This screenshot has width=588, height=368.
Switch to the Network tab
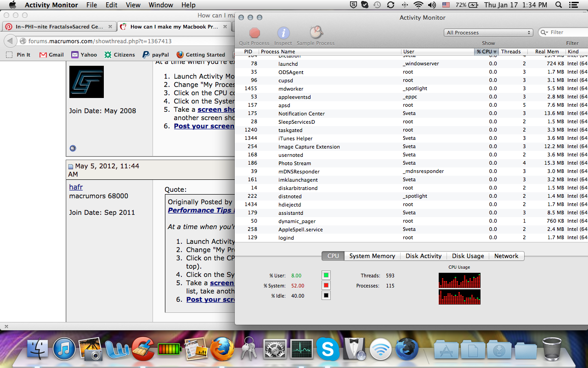tap(506, 256)
